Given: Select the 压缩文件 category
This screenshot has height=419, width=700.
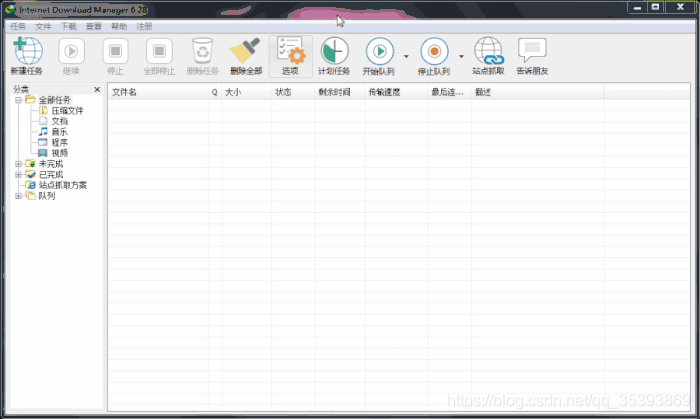Looking at the screenshot, I should (67, 111).
